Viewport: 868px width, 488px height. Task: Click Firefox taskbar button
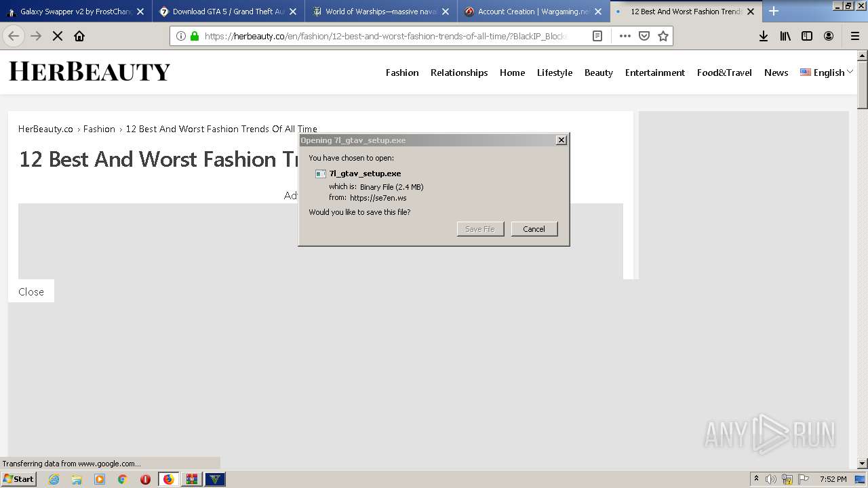click(x=168, y=479)
